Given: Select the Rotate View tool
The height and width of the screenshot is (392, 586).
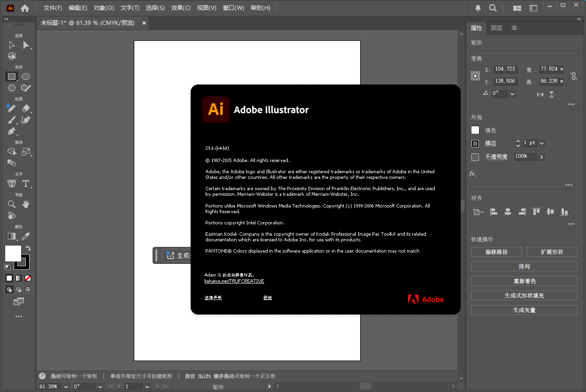Looking at the screenshot, I should coord(12,215).
